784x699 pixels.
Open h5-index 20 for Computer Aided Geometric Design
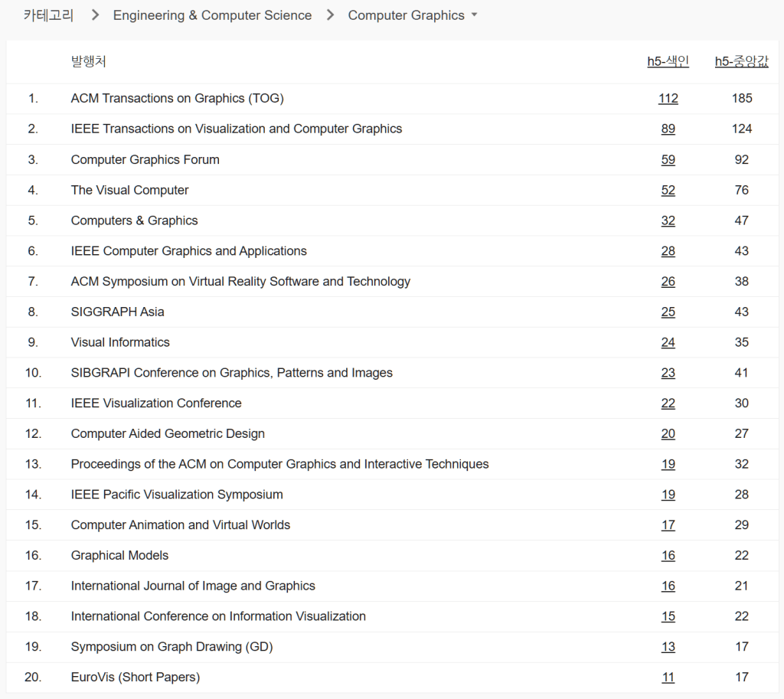pyautogui.click(x=668, y=433)
